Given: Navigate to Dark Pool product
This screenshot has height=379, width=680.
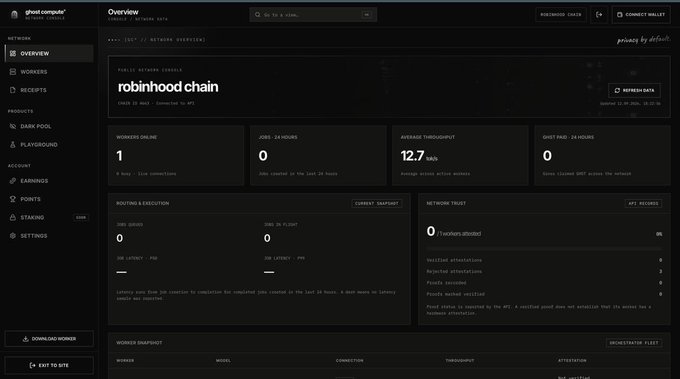Looking at the screenshot, I should pos(49,126).
